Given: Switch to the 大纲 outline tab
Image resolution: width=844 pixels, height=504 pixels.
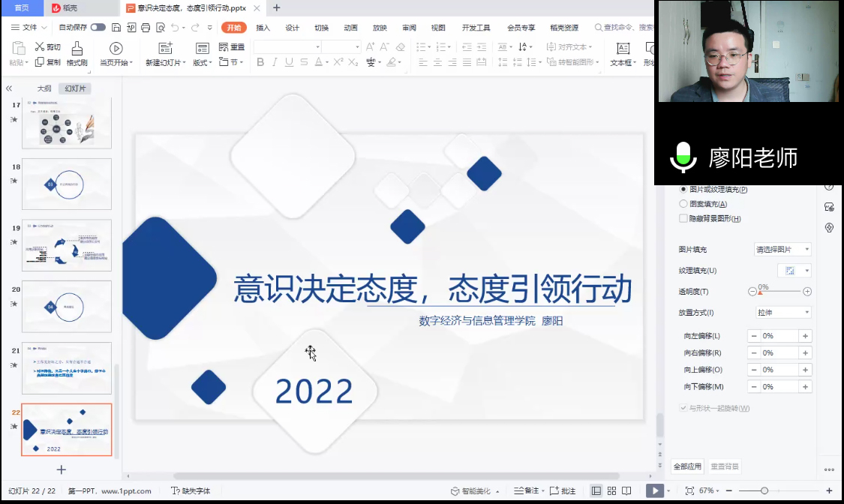Looking at the screenshot, I should [44, 88].
